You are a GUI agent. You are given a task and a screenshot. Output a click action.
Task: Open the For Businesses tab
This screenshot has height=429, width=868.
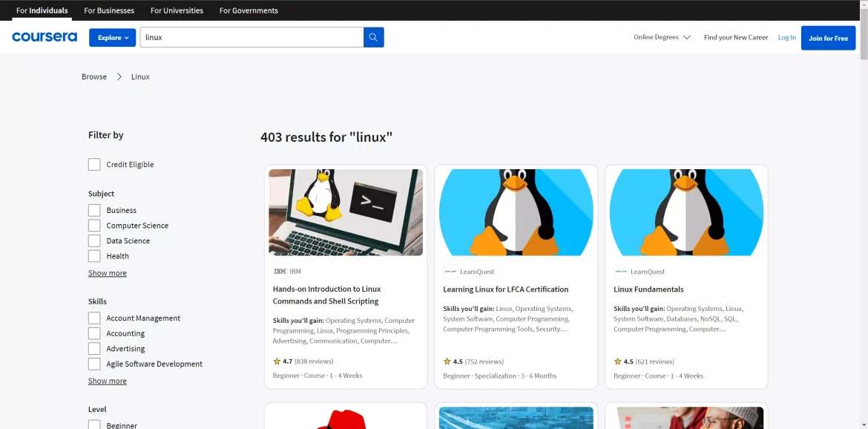point(109,10)
